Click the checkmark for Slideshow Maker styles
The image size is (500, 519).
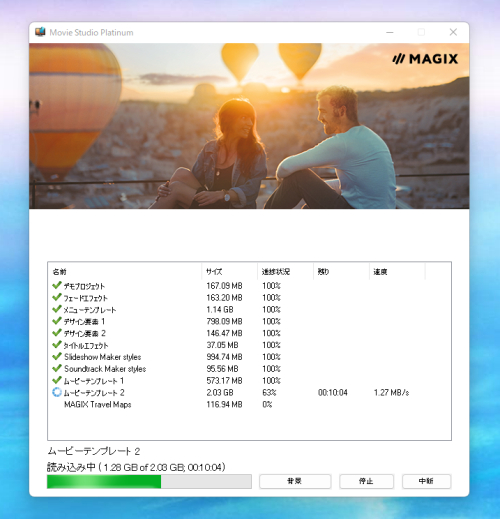point(57,356)
